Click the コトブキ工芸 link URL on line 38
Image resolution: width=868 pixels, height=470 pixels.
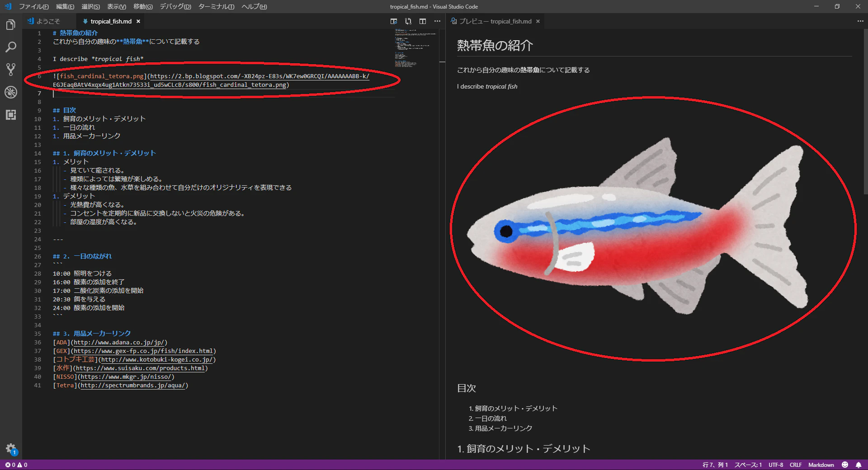(x=157, y=360)
